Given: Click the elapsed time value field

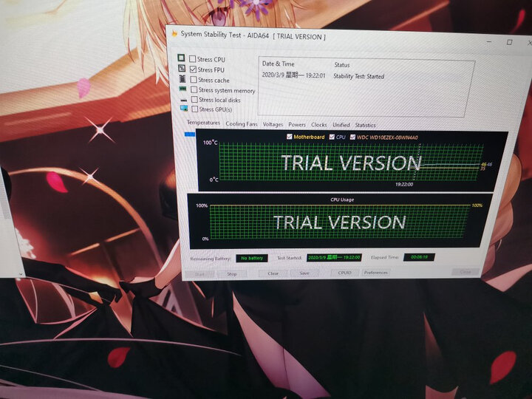Looking at the screenshot, I should pyautogui.click(x=419, y=257).
